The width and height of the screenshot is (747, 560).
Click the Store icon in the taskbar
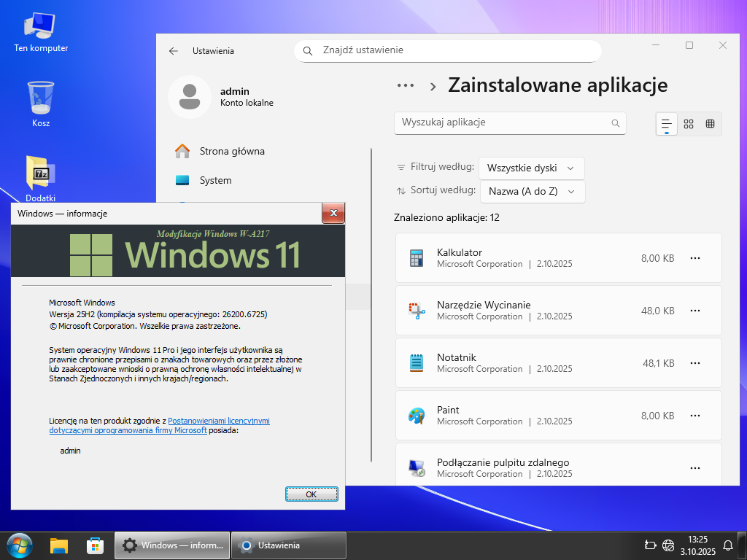95,545
